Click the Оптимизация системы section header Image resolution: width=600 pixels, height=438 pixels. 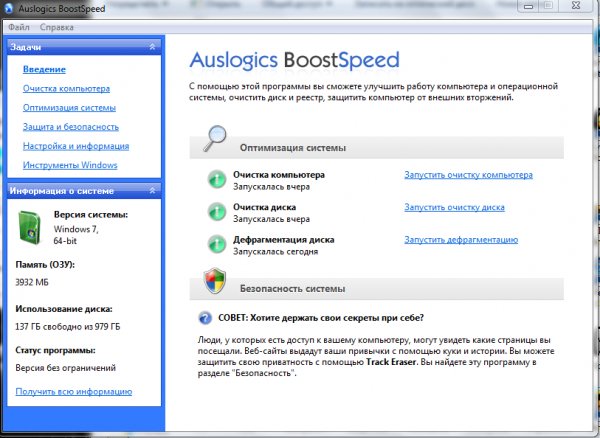click(x=377, y=148)
